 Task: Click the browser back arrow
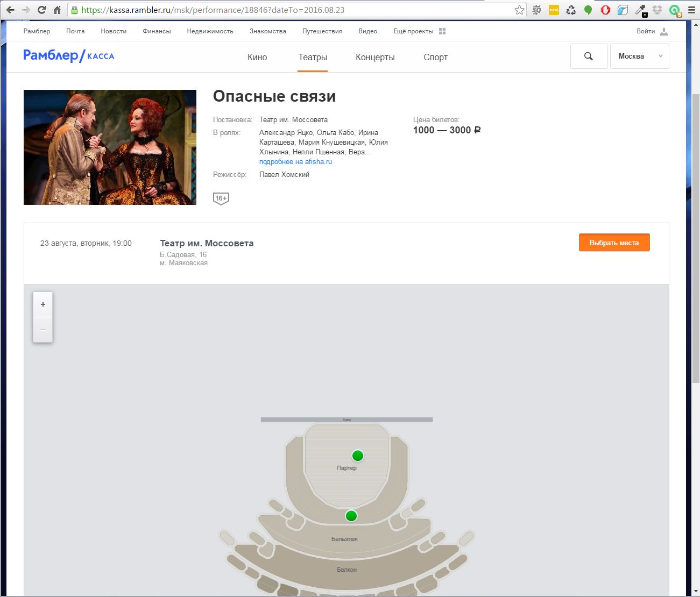point(10,10)
